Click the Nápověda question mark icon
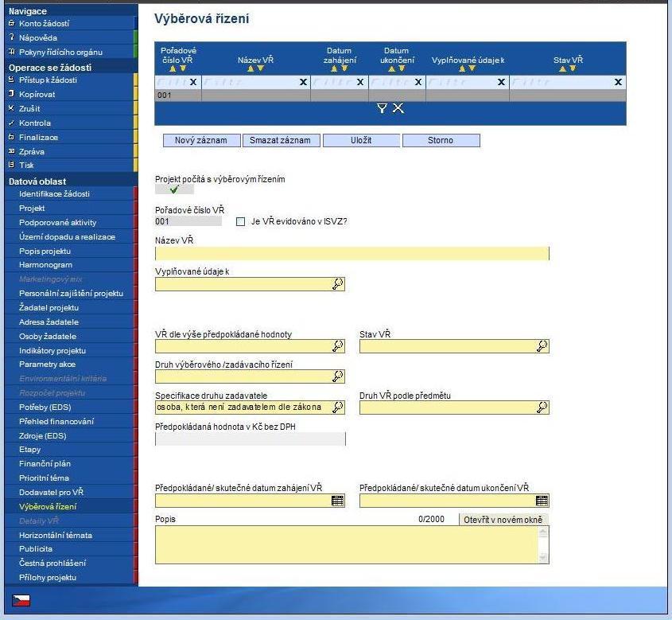 (12, 37)
